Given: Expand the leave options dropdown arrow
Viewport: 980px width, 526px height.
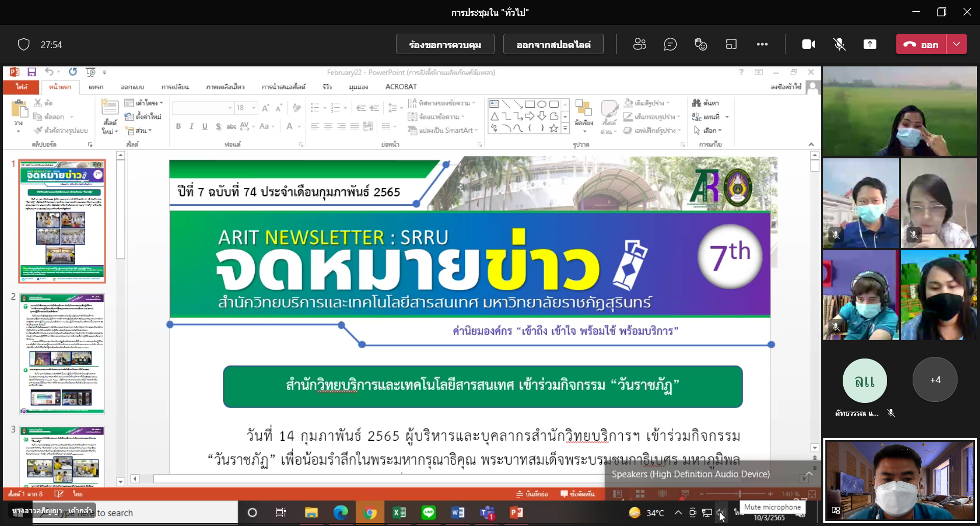Looking at the screenshot, I should click(x=957, y=44).
